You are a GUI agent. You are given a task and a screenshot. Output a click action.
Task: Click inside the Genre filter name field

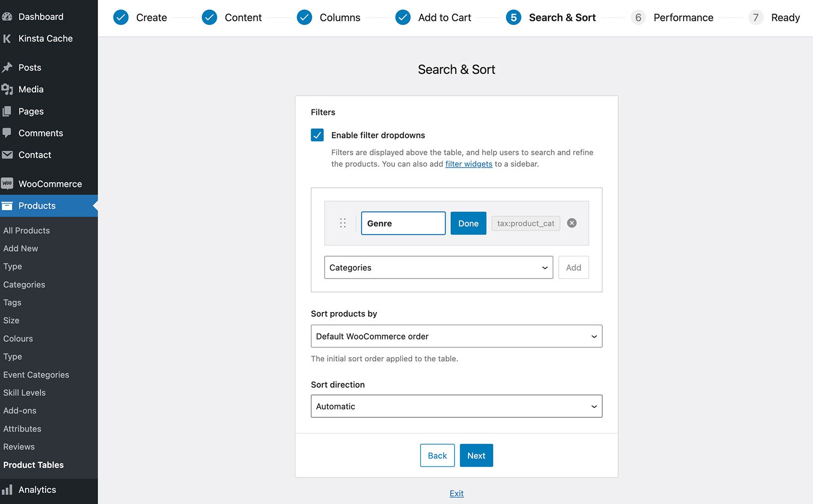tap(403, 223)
